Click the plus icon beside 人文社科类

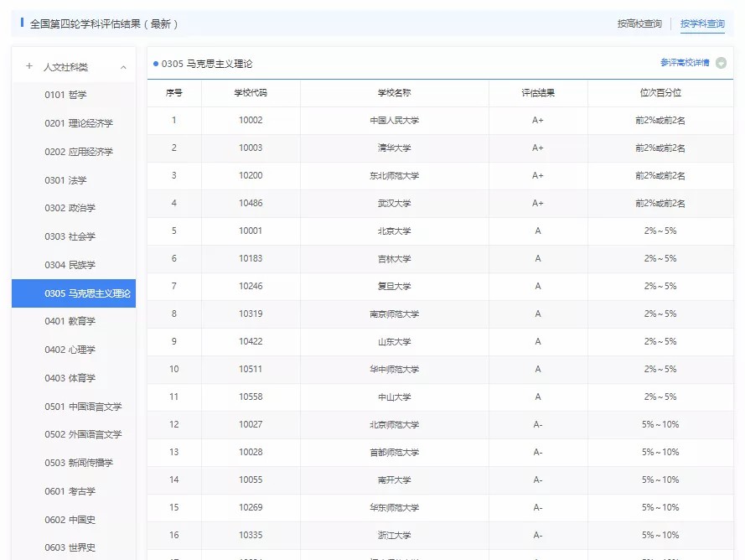[x=29, y=67]
